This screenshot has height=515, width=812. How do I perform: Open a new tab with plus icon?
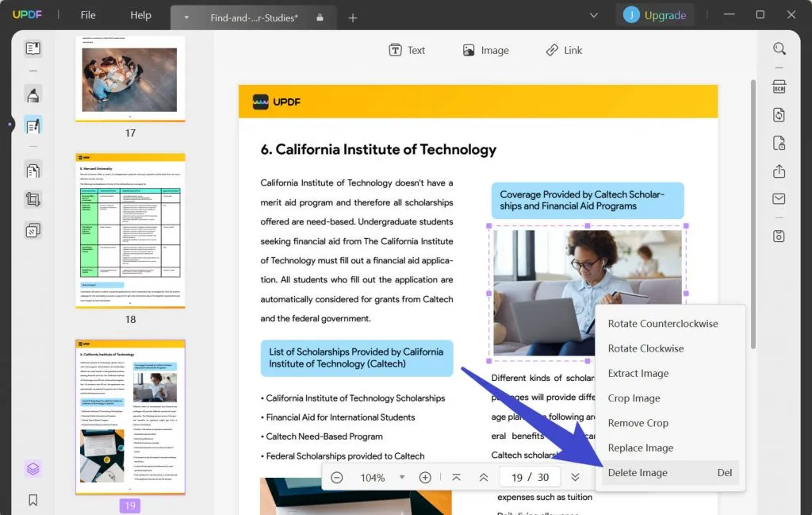pos(353,18)
